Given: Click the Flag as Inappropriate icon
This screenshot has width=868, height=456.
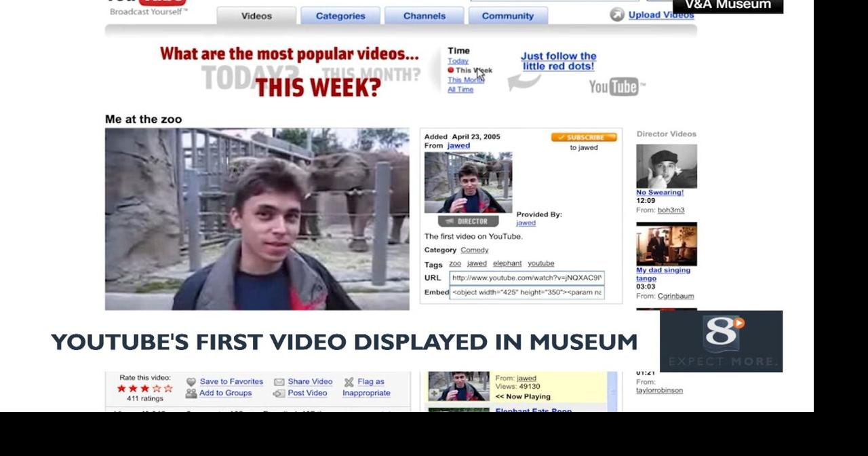Looking at the screenshot, I should (x=349, y=382).
